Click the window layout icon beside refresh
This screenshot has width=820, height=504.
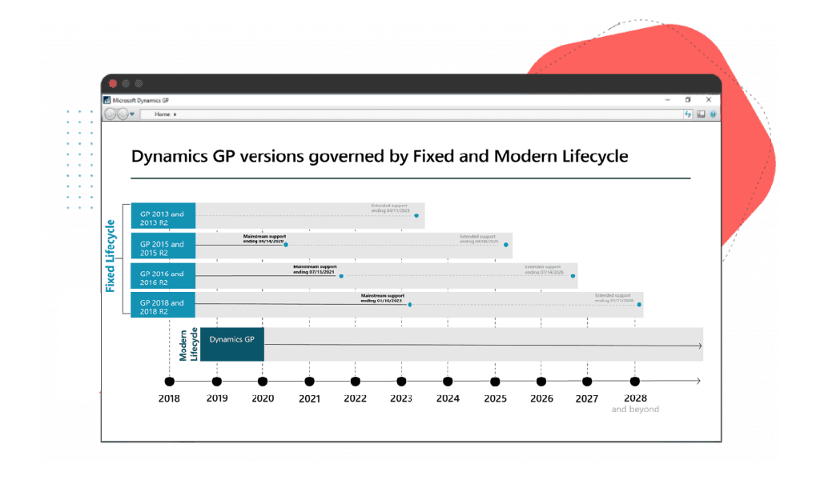(701, 114)
